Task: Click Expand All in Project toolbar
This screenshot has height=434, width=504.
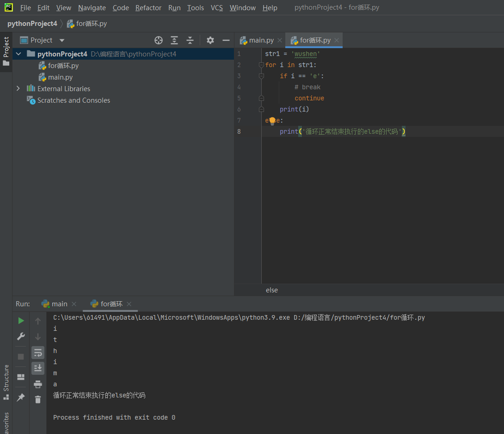Action: coord(174,40)
